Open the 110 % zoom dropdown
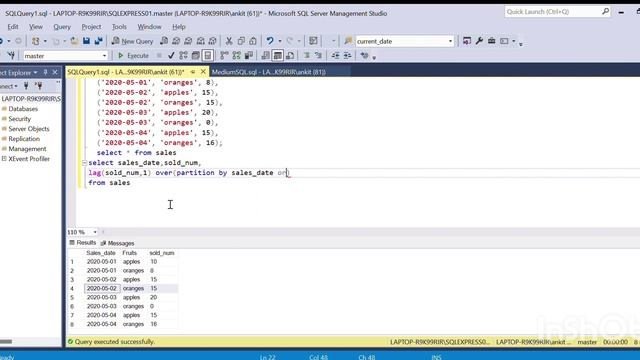This screenshot has width=640, height=360. (x=95, y=232)
